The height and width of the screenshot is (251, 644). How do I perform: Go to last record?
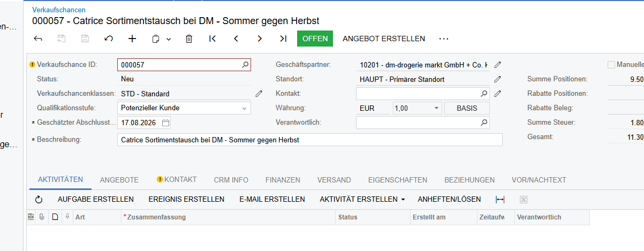tap(283, 39)
